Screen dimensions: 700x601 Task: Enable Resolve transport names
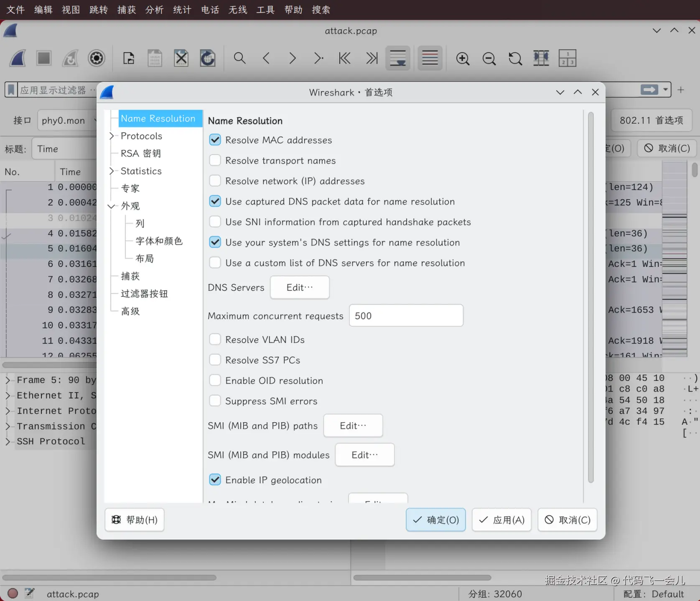click(x=215, y=160)
